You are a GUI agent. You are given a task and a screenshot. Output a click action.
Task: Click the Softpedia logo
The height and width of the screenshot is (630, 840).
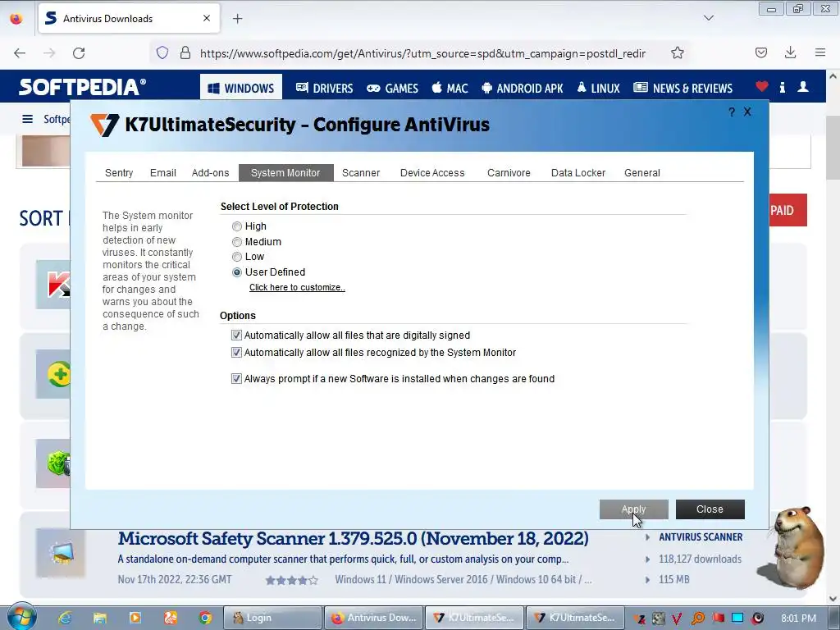coord(83,87)
